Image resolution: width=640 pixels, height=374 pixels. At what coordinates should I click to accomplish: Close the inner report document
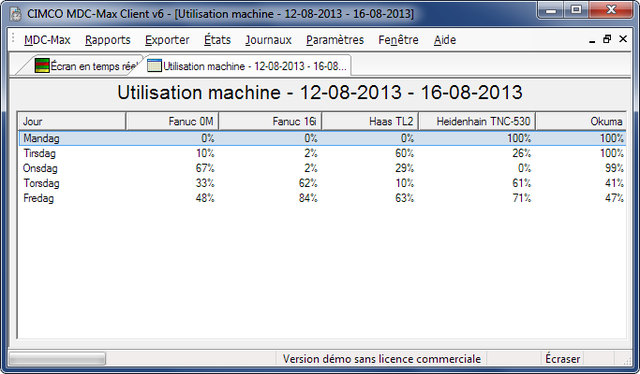[623, 39]
